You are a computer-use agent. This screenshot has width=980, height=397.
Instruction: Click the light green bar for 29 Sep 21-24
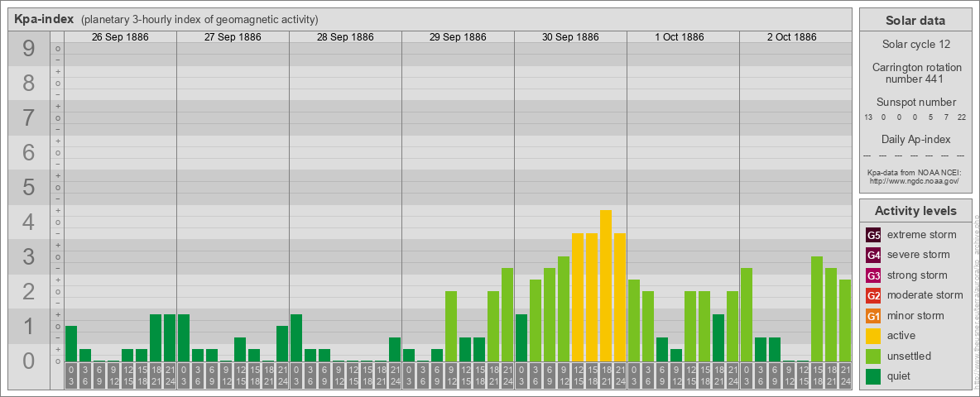coord(507,315)
